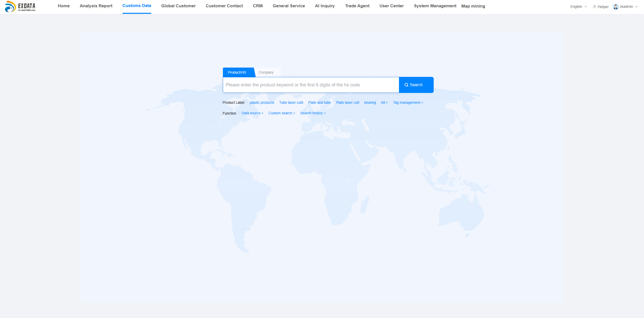This screenshot has height=318, width=644.
Task: Click the zkadmin profile avatar
Action: (x=615, y=7)
